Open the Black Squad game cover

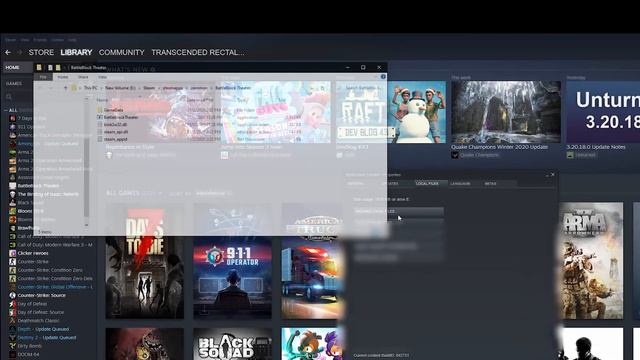click(232, 344)
